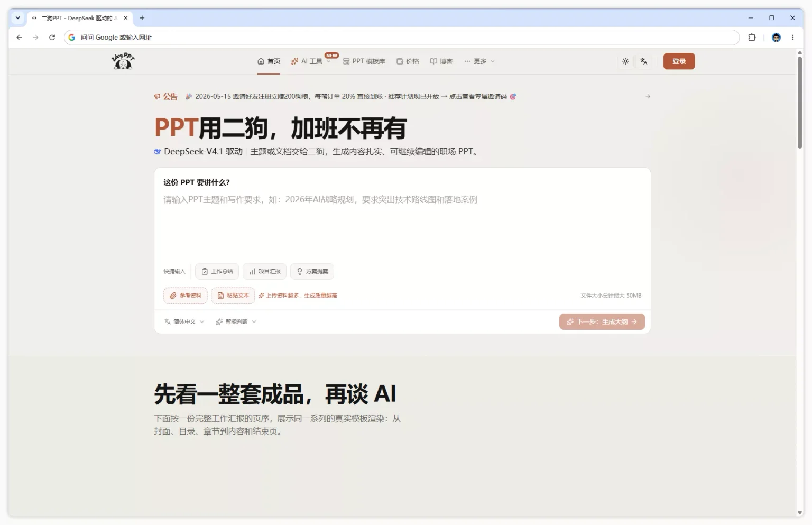Viewport: 812px width, 525px height.
Task: Click the browser back arrow
Action: click(x=19, y=38)
